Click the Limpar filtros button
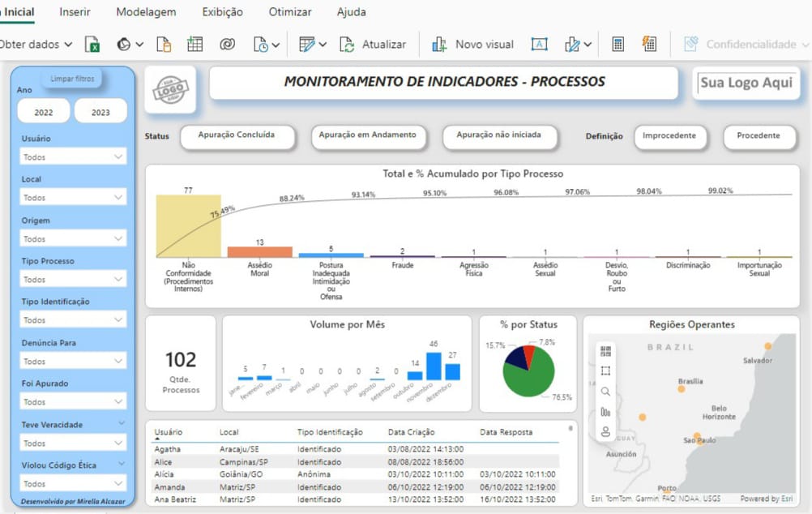The width and height of the screenshot is (812, 514). pyautogui.click(x=72, y=79)
